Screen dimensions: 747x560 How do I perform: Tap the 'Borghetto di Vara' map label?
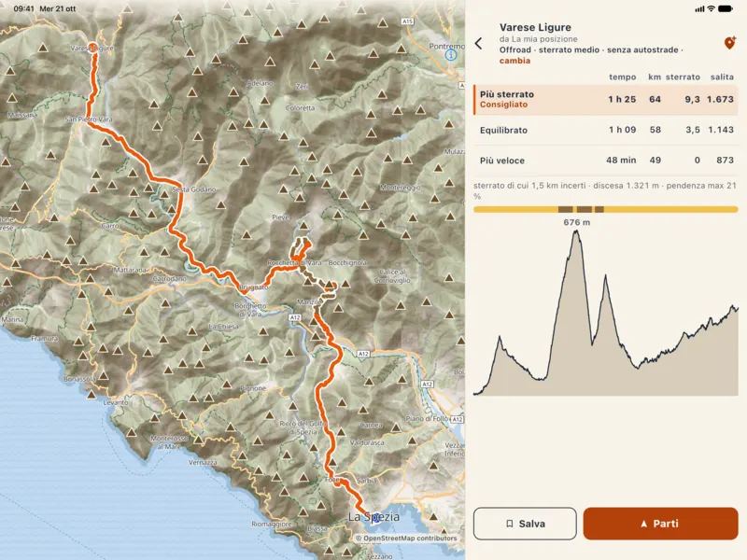(x=250, y=310)
